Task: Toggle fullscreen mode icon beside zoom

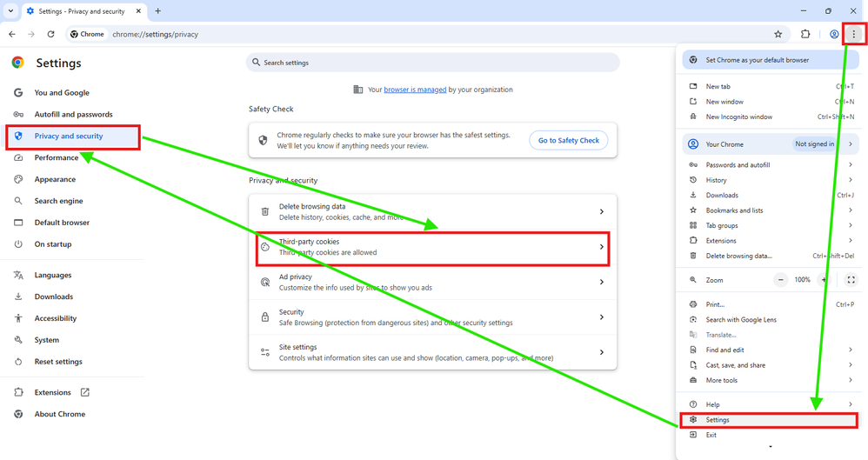Action: tap(851, 280)
